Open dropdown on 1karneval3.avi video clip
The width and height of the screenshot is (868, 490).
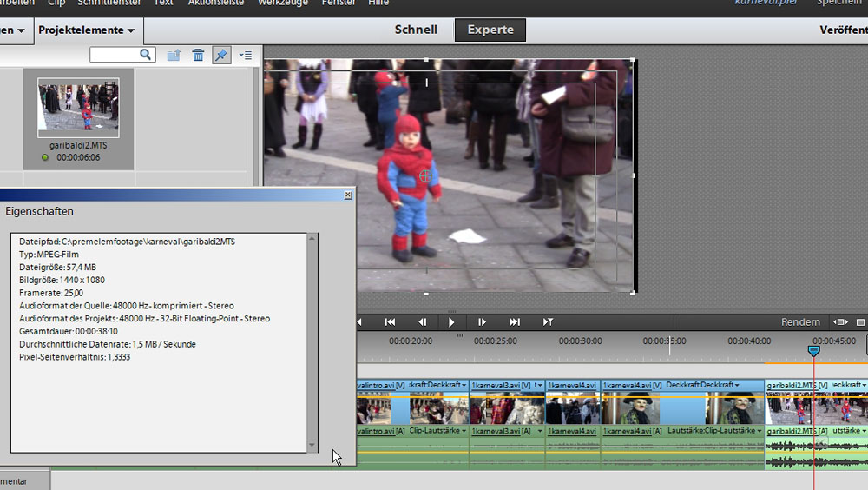point(539,385)
